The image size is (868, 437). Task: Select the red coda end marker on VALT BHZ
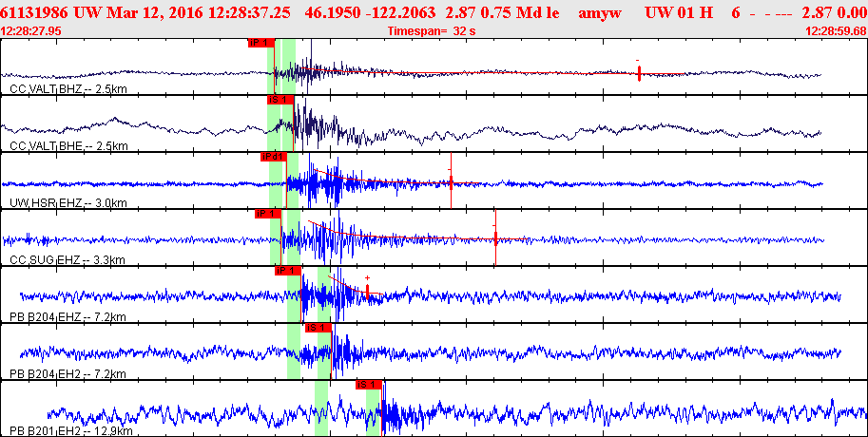click(639, 73)
